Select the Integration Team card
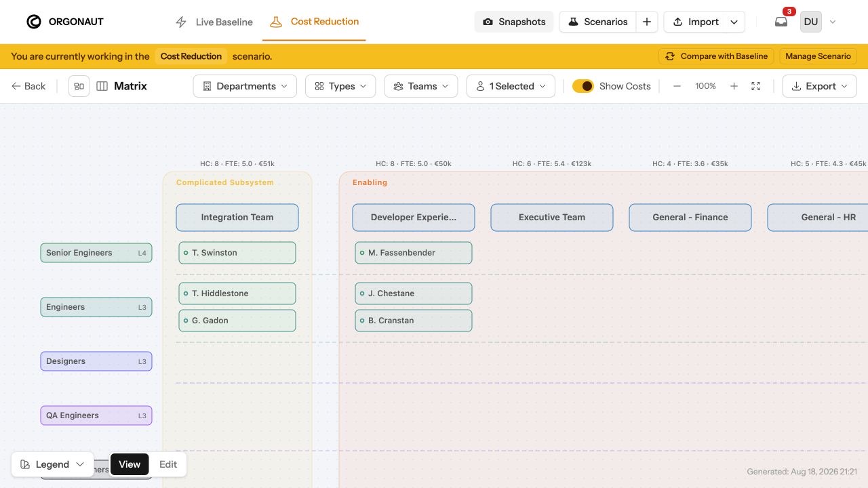Image resolution: width=868 pixels, height=488 pixels. [x=237, y=218]
